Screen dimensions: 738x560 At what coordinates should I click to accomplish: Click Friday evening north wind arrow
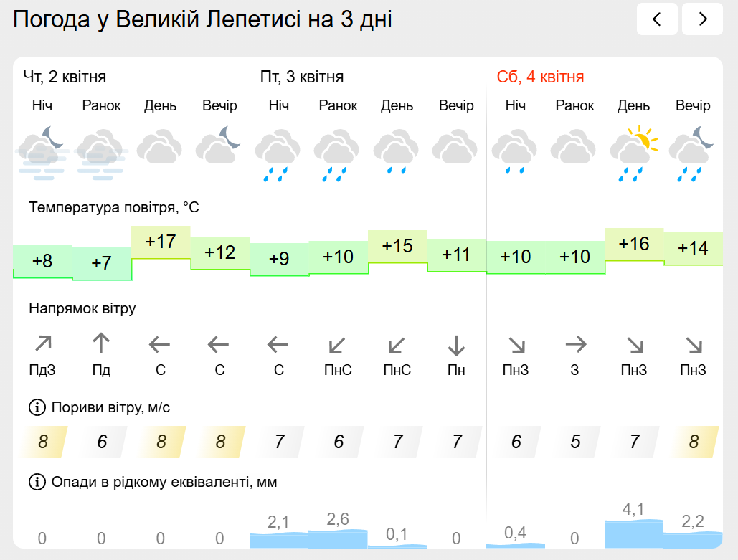click(x=456, y=346)
